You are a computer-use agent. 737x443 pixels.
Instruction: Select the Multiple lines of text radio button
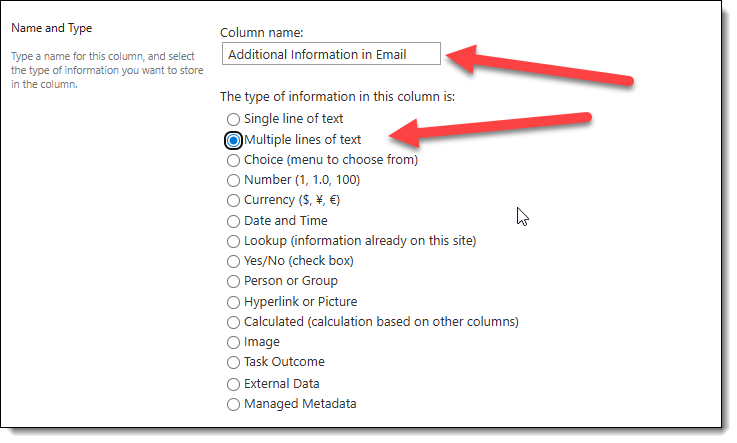234,140
